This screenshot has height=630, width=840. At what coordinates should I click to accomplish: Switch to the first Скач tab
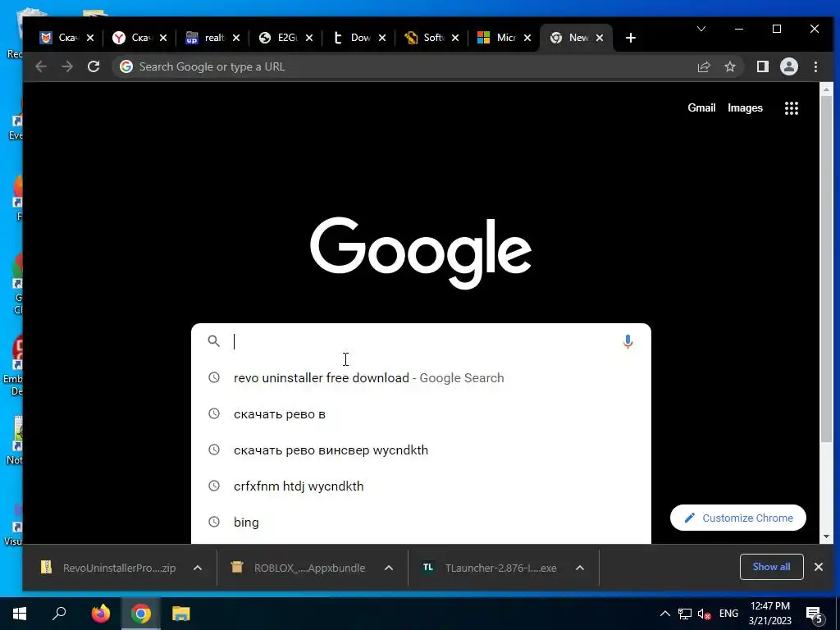click(x=67, y=38)
